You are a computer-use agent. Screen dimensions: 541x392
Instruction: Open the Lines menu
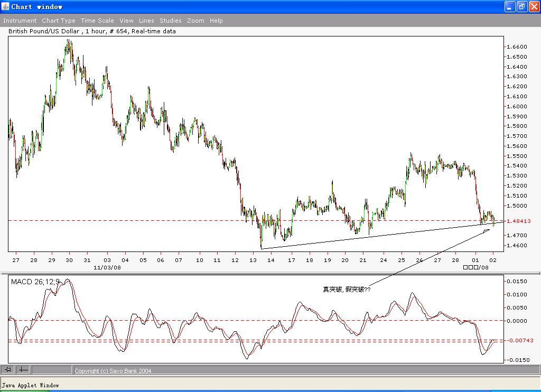(146, 21)
